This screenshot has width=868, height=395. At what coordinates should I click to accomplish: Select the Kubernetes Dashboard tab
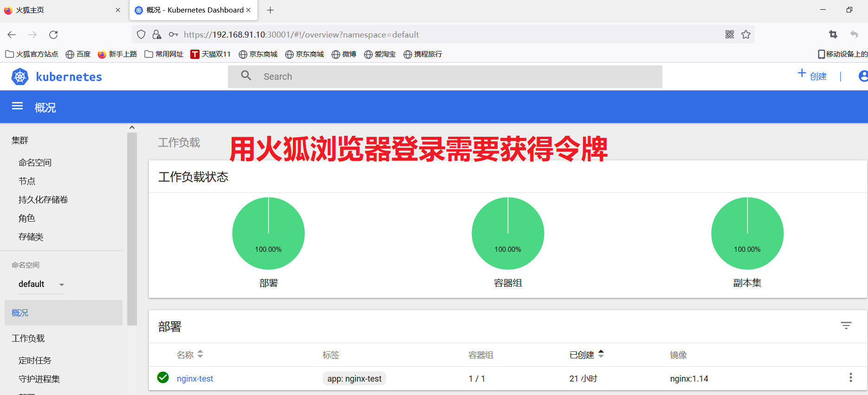point(193,10)
